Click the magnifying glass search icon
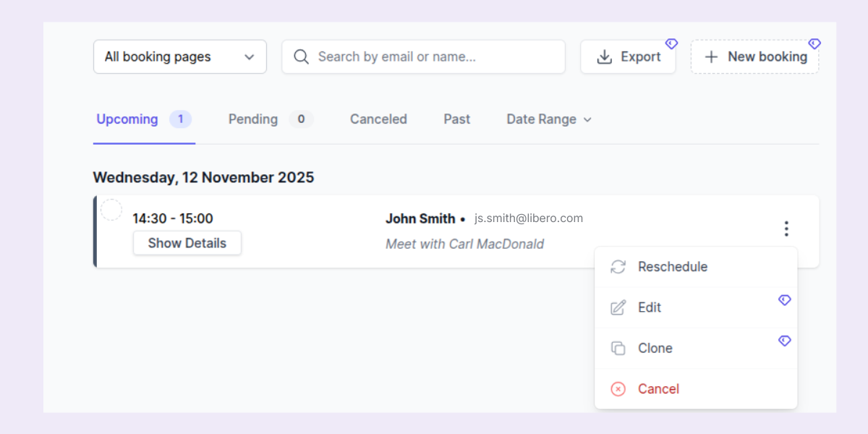Viewport: 868px width, 434px height. click(x=301, y=56)
